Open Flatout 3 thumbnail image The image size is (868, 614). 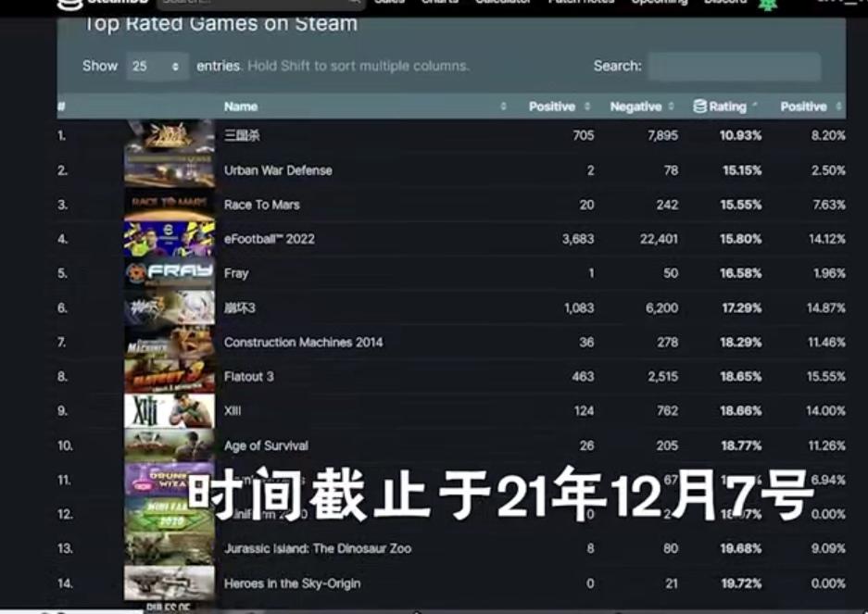(x=170, y=377)
